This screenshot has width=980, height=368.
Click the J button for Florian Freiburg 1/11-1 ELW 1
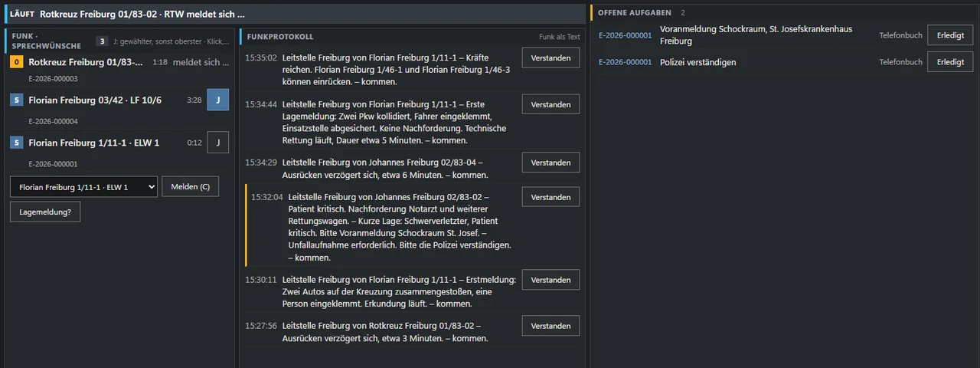(x=218, y=143)
